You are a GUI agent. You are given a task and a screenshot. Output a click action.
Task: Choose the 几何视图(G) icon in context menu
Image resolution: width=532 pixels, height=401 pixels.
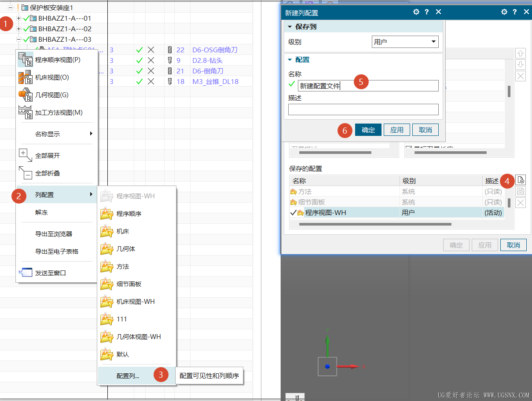tap(26, 95)
